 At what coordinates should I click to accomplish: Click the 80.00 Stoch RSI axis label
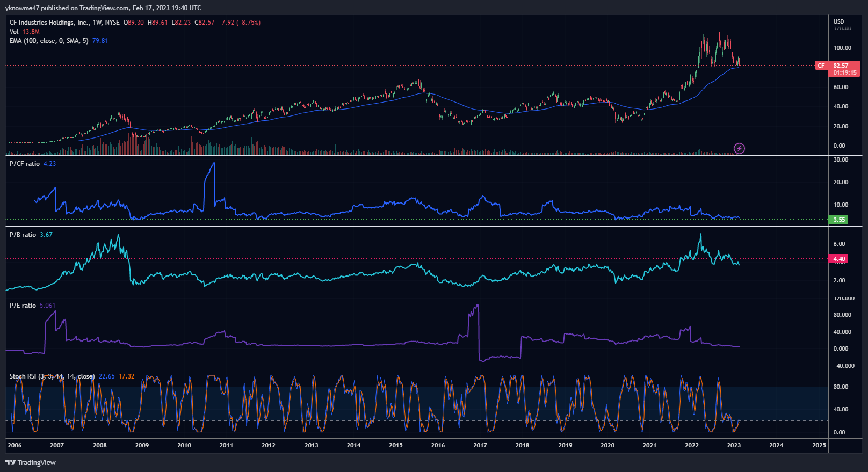tap(841, 387)
